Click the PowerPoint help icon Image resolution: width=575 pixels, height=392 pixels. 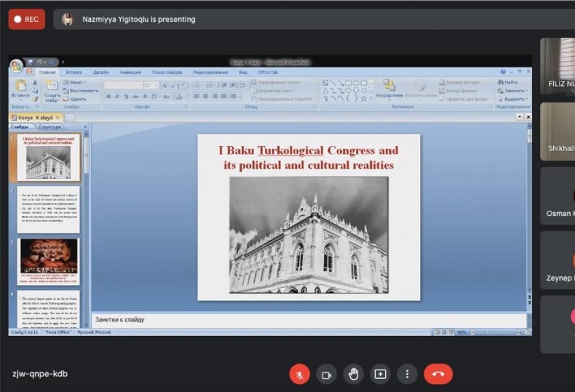(x=503, y=72)
